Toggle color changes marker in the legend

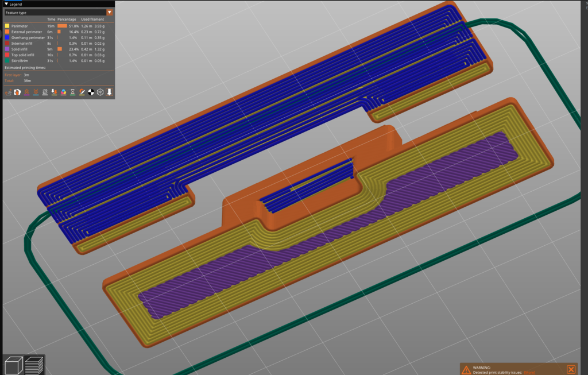pyautogui.click(x=63, y=92)
